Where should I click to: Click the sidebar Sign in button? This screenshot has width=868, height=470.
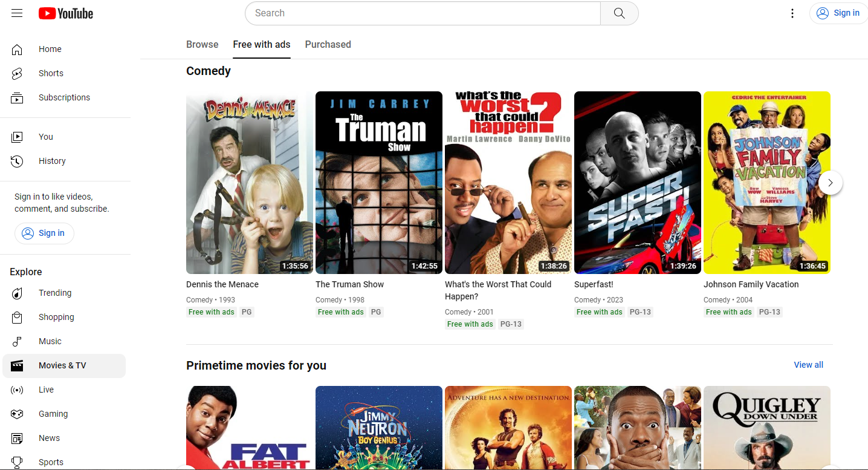44,233
